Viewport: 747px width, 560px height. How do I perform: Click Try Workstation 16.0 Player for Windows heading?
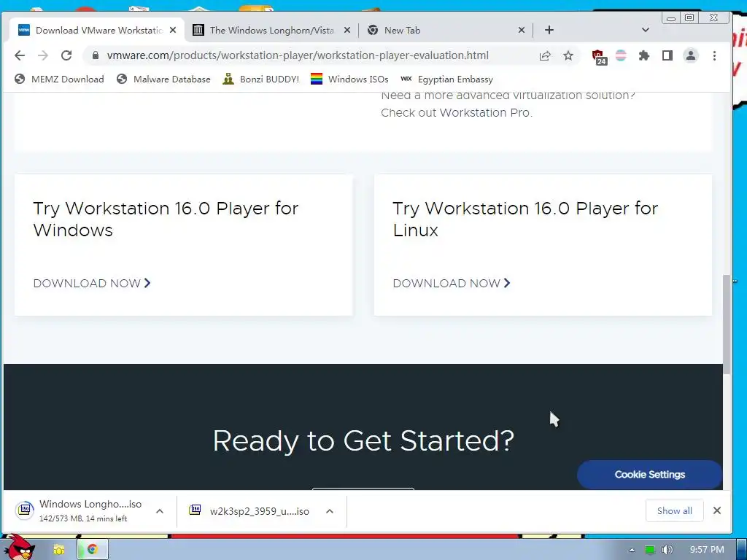(x=166, y=219)
